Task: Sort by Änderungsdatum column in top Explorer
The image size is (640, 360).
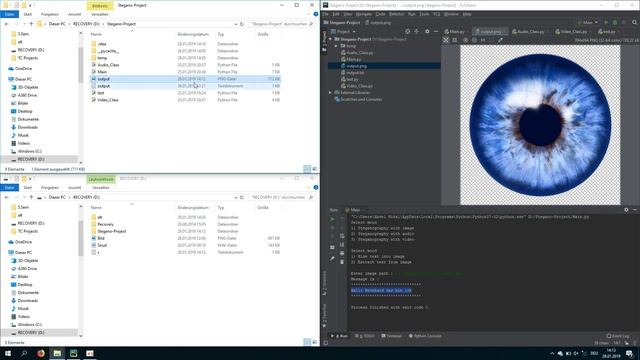Action: 193,34
